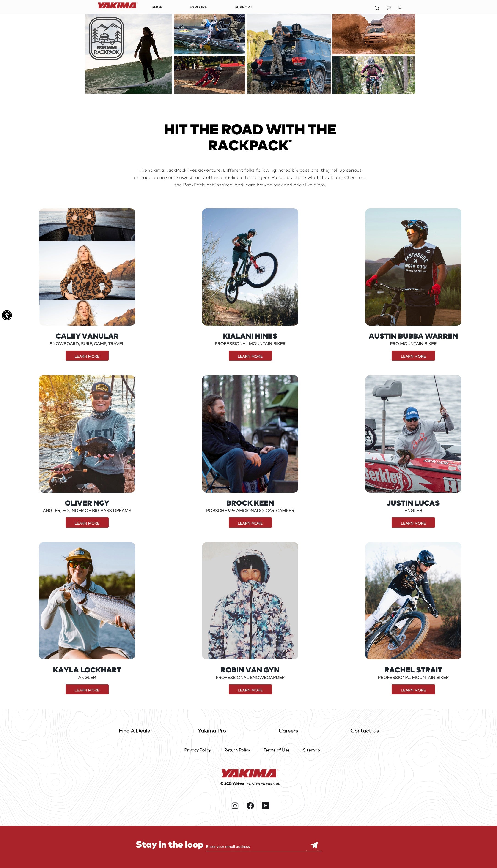Visit Yakima's Instagram page icon
The height and width of the screenshot is (868, 497).
[235, 805]
